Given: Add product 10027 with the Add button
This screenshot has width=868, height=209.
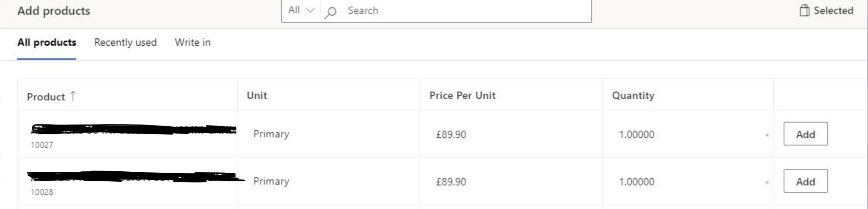Looking at the screenshot, I should (x=805, y=134).
